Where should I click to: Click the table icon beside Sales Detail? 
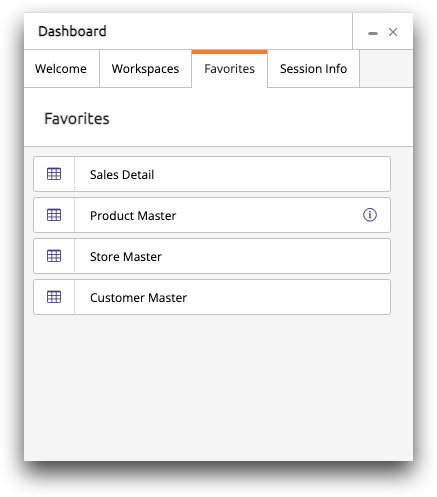pos(54,174)
